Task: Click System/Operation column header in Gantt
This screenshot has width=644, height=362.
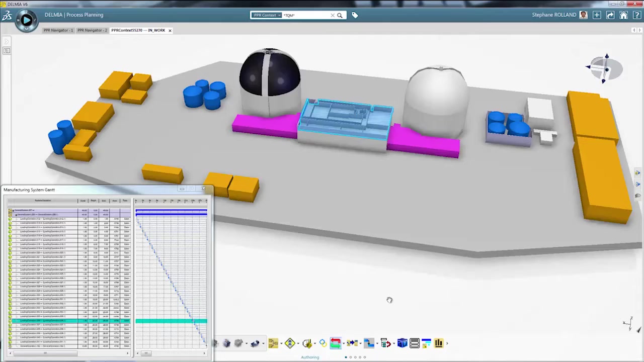Action: click(43, 201)
